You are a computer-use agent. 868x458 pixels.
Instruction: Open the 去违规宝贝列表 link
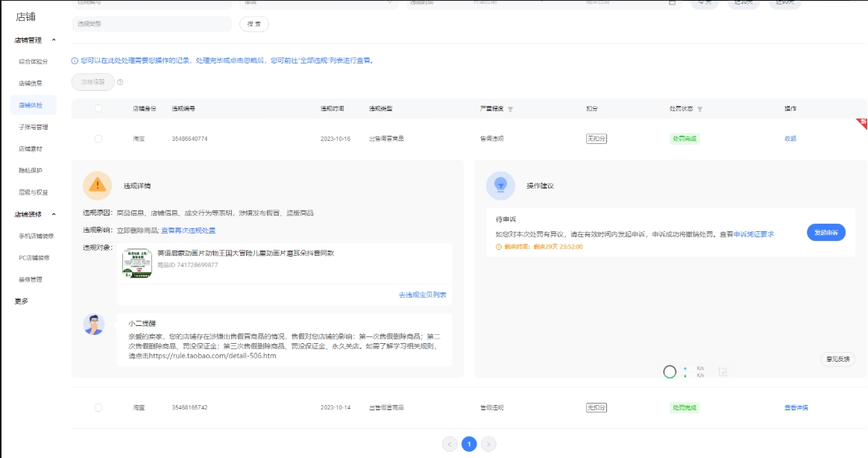tap(422, 295)
